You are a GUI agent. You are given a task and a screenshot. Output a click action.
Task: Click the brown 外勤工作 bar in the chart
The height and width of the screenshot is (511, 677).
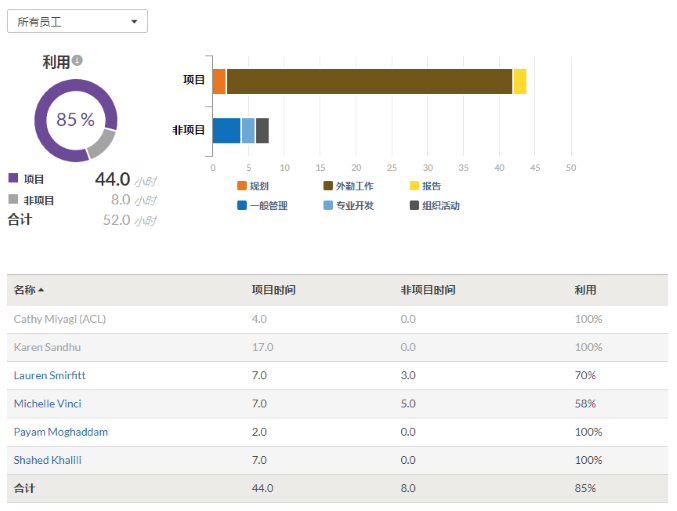(x=369, y=82)
